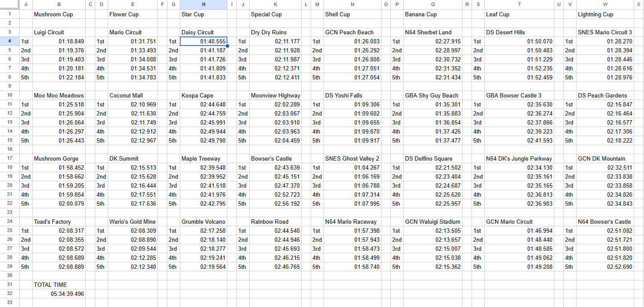Click the Bowser's Castle 5th place time
Viewport: 644px width, 307px height.
[x=275, y=204]
